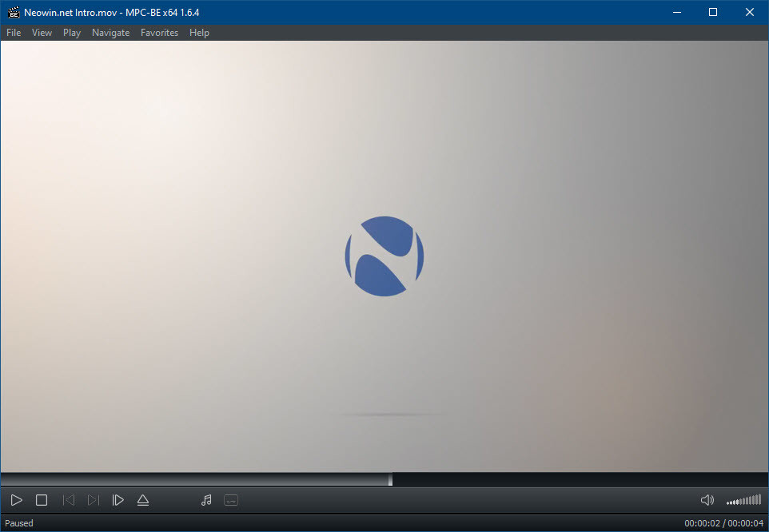
Task: Click the Next file button
Action: [94, 500]
